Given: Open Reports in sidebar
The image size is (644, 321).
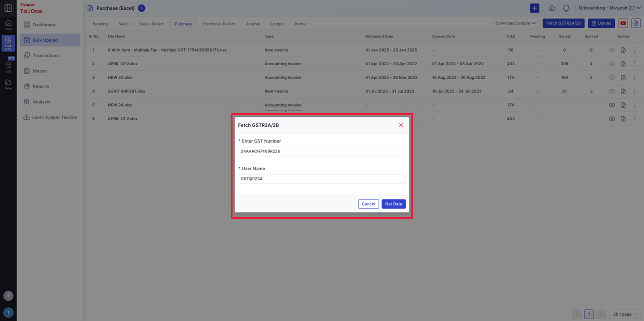Looking at the screenshot, I should (x=50, y=86).
